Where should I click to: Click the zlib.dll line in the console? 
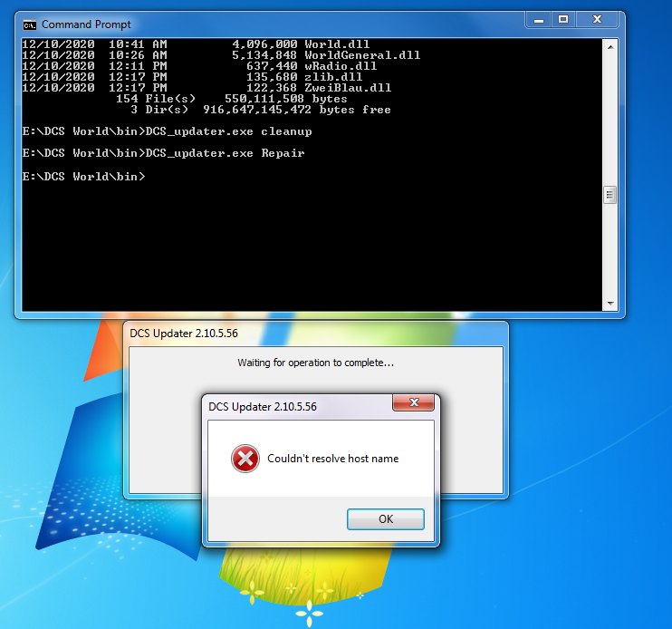pyautogui.click(x=192, y=77)
